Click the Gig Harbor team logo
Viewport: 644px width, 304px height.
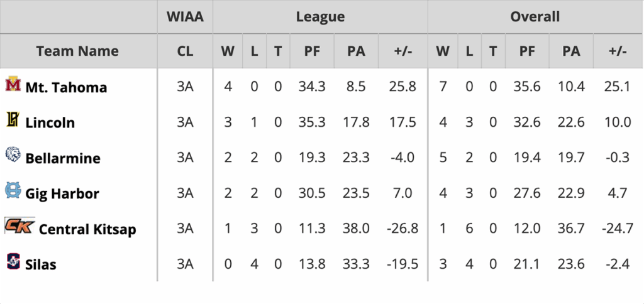click(13, 191)
